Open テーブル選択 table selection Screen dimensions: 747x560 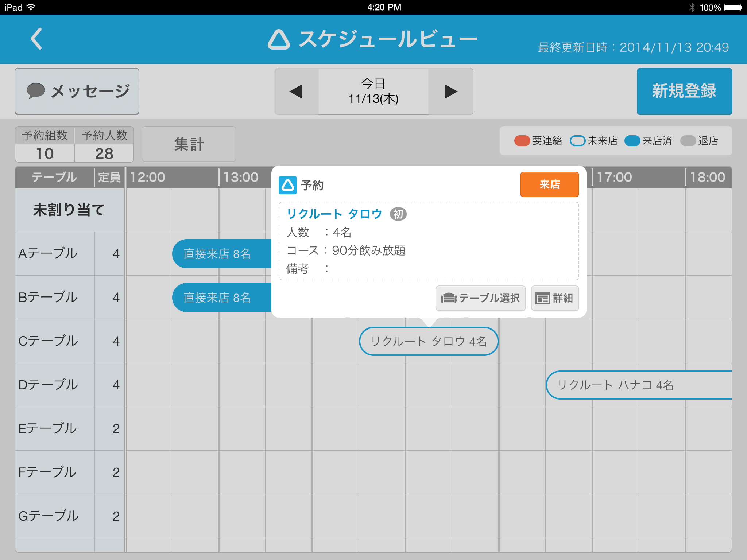480,298
